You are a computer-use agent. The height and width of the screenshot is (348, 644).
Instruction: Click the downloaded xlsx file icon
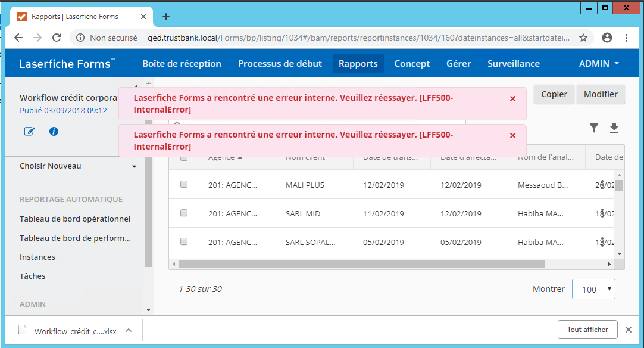[23, 330]
